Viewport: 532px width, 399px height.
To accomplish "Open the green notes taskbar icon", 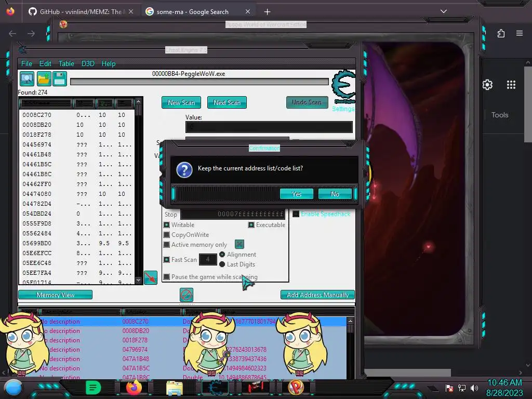I will click(94, 388).
